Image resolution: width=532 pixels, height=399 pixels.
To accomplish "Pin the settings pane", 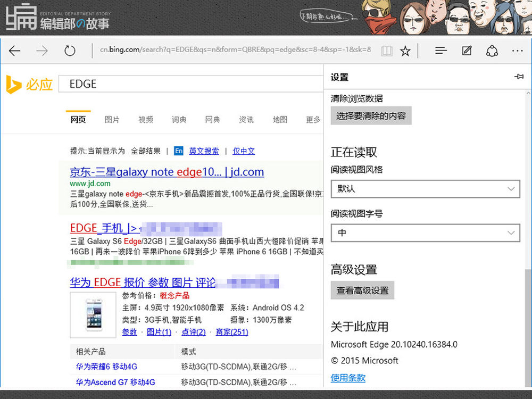I will [519, 77].
